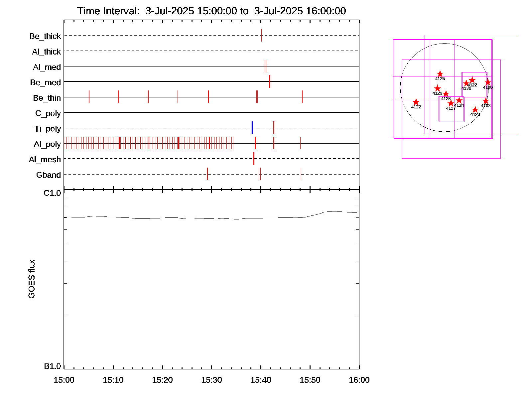The height and width of the screenshot is (399, 532).
Task: Select the blue tick on Ti_poly row
Action: coord(252,128)
